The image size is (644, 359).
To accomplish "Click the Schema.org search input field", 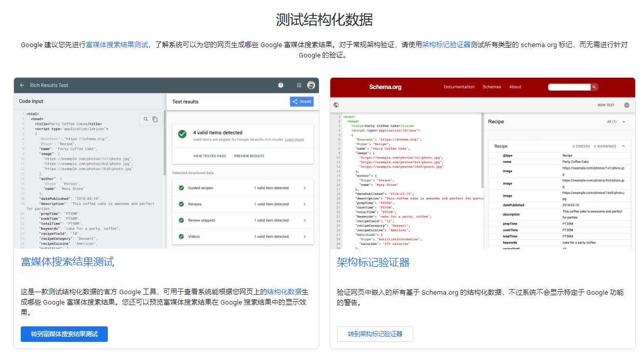I will pos(569,87).
